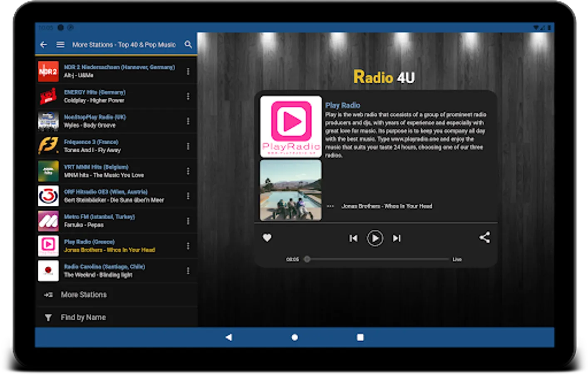Viewport: 588px width, 375px height.
Task: Click More Stations - Top 40 header title
Action: coord(124,45)
